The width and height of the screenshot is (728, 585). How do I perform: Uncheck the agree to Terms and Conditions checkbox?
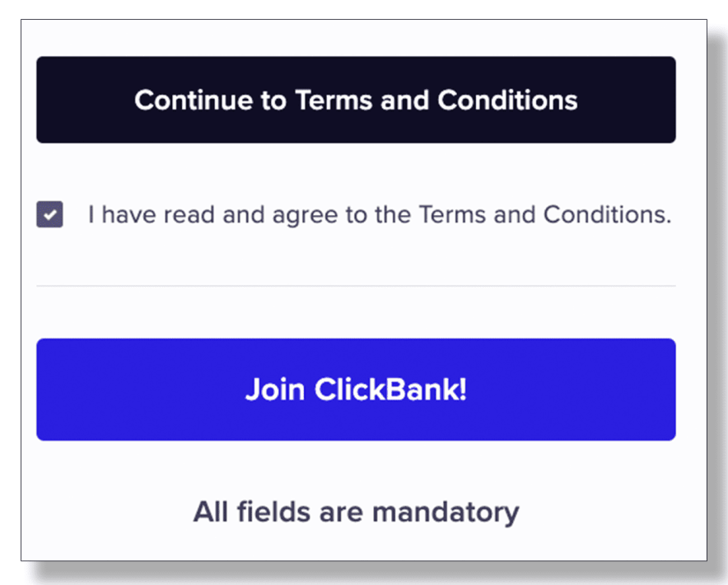pos(49,213)
